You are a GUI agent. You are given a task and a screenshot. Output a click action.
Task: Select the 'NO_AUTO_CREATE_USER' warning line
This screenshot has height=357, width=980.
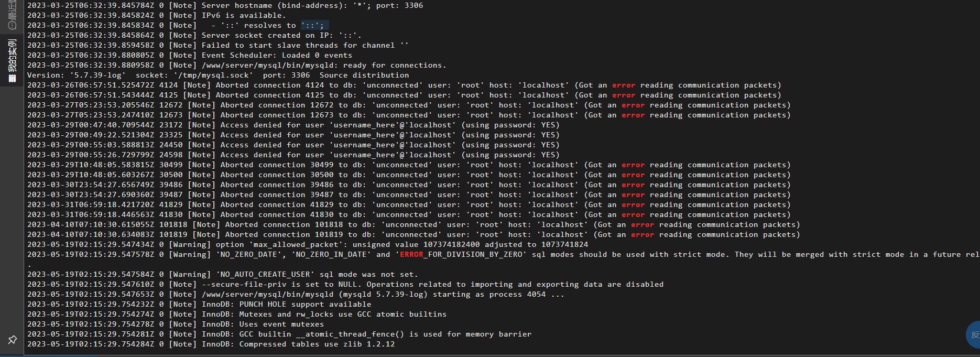pos(223,274)
